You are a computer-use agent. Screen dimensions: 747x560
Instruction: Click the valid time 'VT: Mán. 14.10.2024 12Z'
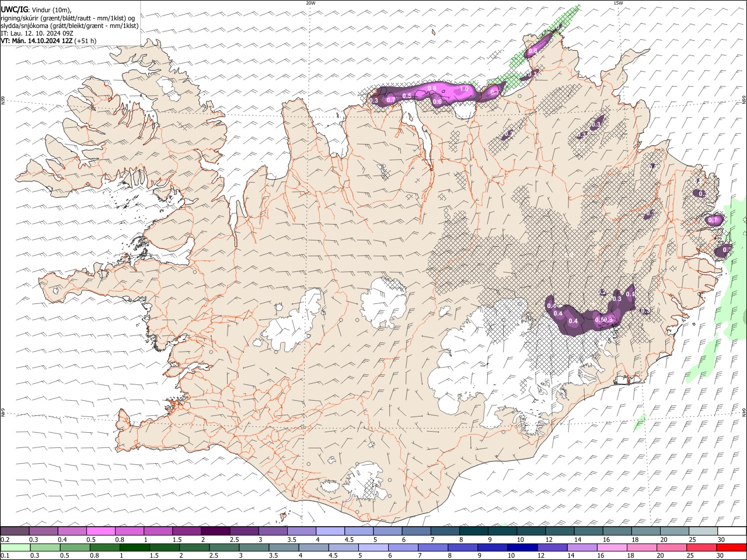pyautogui.click(x=37, y=41)
